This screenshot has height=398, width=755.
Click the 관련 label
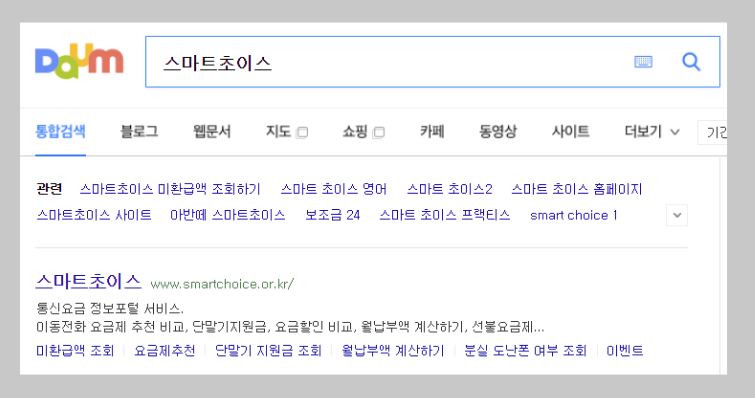pos(49,189)
